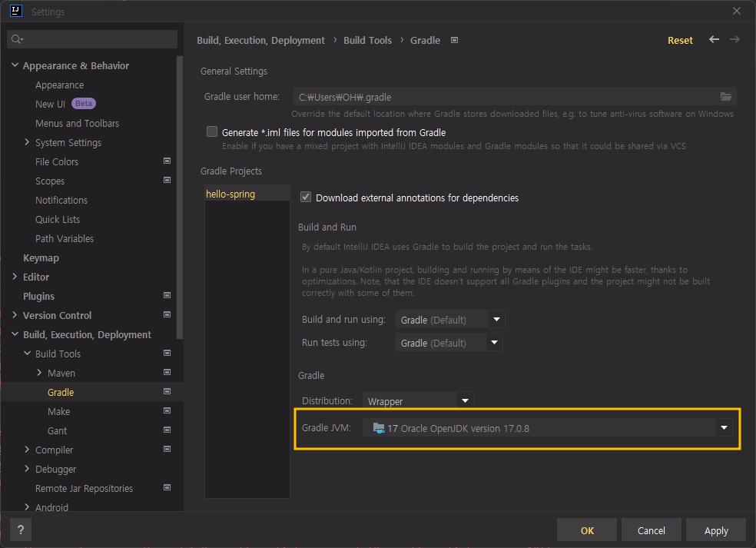Click project-level icon beside File Colors
This screenshot has width=756, height=548.
167,161
